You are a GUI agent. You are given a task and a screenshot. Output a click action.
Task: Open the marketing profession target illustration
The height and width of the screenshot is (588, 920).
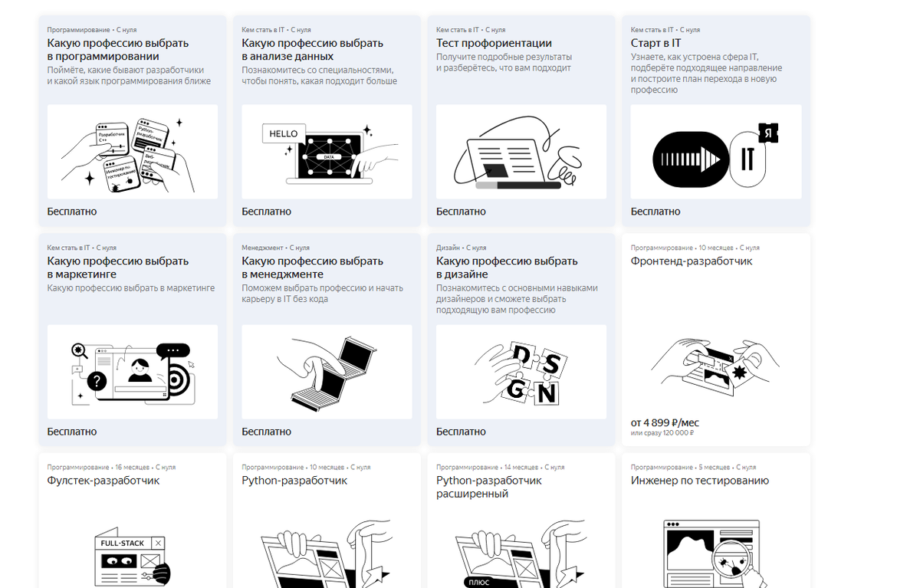[133, 372]
